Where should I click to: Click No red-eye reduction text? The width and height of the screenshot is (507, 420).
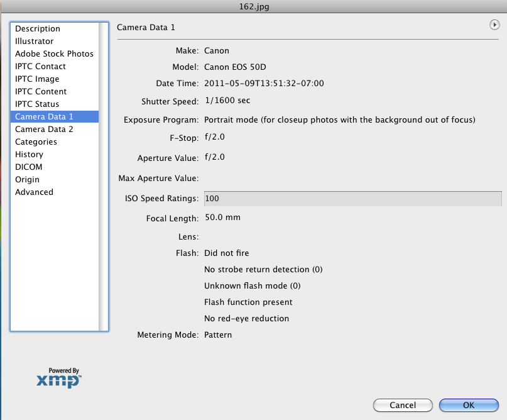(x=247, y=319)
